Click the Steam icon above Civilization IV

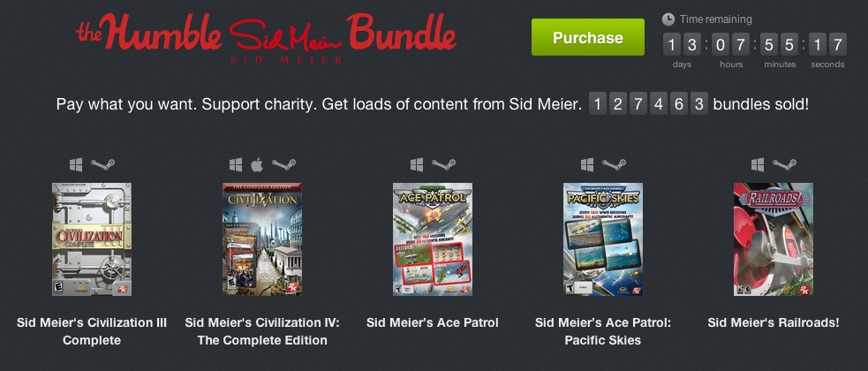coord(283,164)
